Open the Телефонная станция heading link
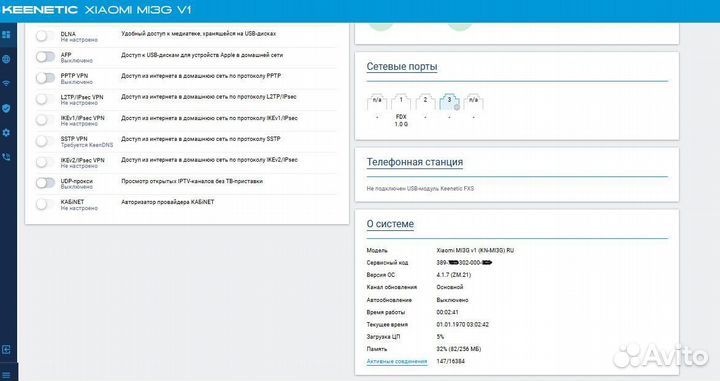This screenshot has height=381, width=720. (x=415, y=162)
